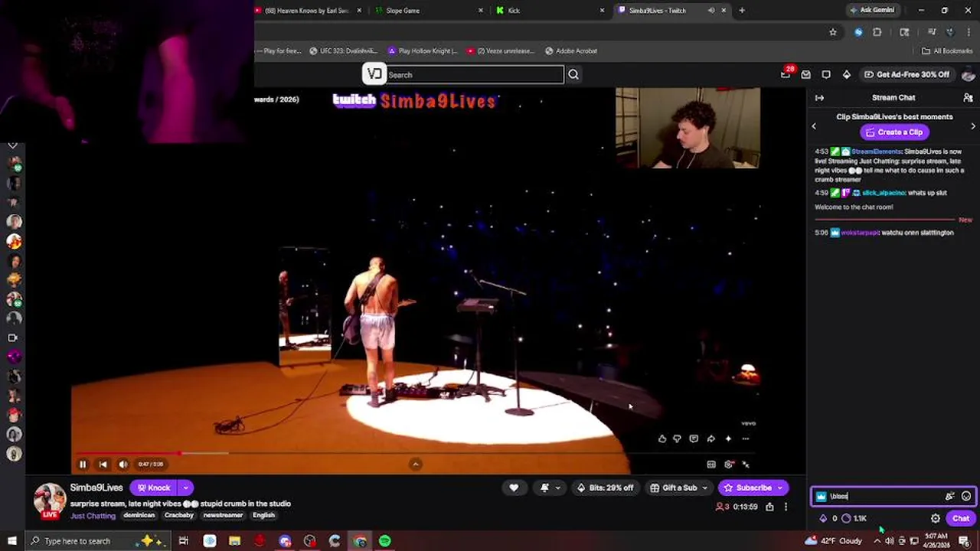Switch to the Slope Game browser tab

430,11
